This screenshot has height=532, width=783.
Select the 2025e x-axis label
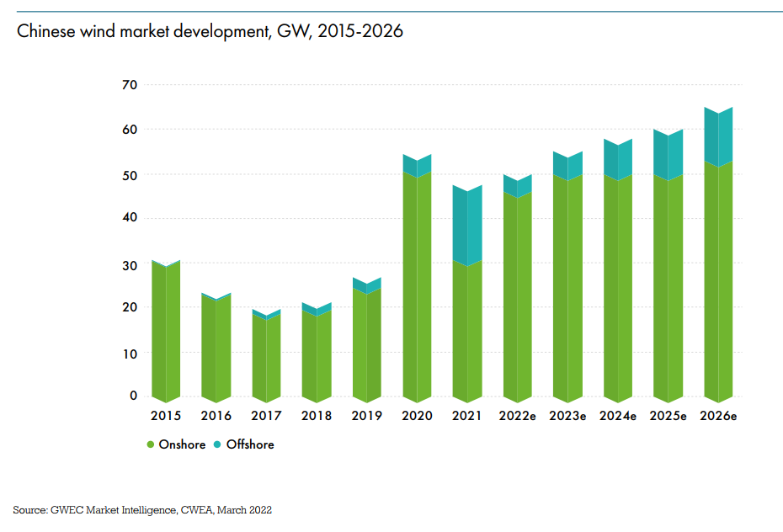tap(668, 416)
